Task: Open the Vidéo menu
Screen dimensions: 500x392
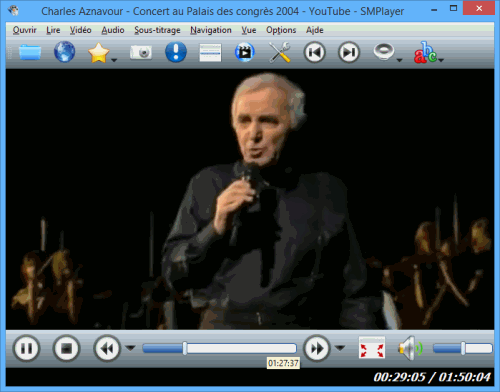Action: pos(80,30)
